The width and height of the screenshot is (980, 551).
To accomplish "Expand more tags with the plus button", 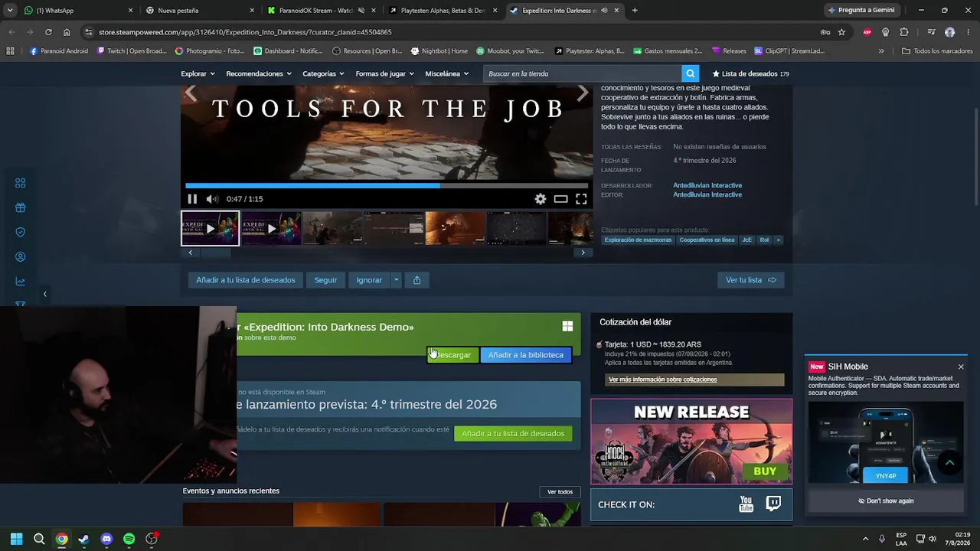I will [x=779, y=240].
